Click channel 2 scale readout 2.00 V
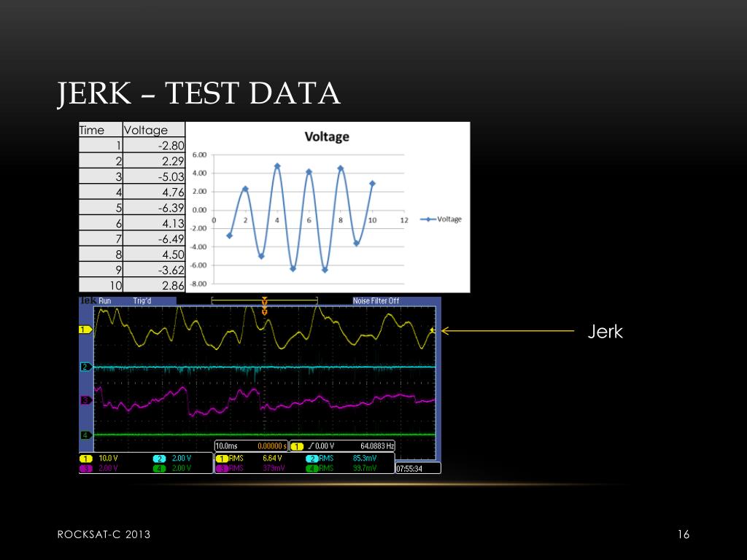747x560 pixels. click(x=182, y=458)
